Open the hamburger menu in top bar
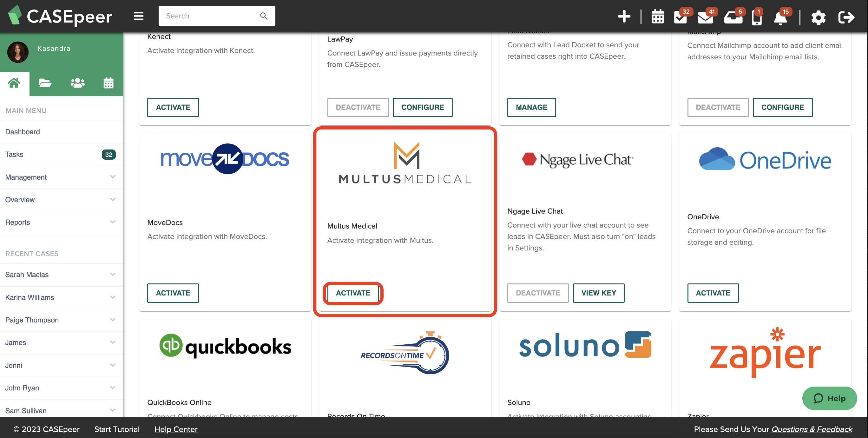This screenshot has height=438, width=868. pyautogui.click(x=139, y=16)
